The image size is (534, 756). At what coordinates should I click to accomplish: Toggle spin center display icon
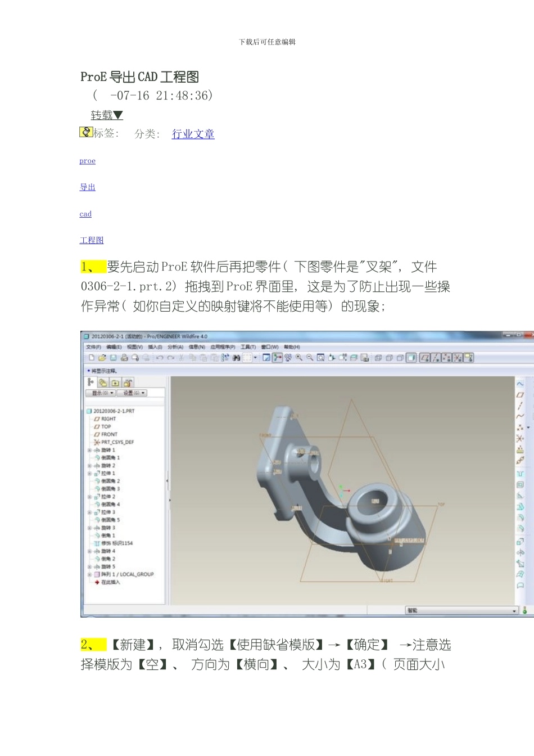(277, 357)
